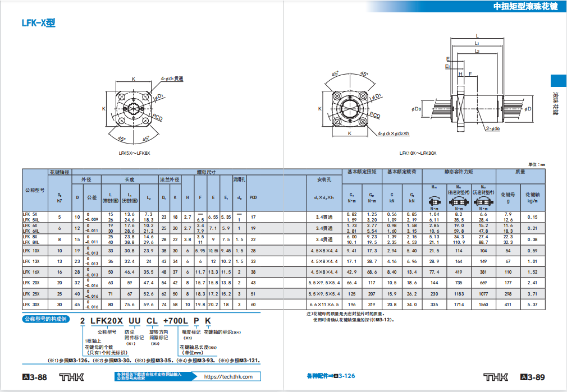The height and width of the screenshot is (392, 567).
Task: Click the 防尘附件标记 explanation text
Action: (x=134, y=335)
